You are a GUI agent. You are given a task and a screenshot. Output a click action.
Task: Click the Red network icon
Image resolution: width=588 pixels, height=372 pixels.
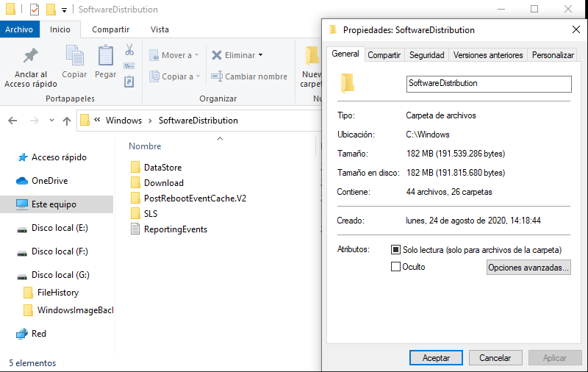pyautogui.click(x=22, y=334)
